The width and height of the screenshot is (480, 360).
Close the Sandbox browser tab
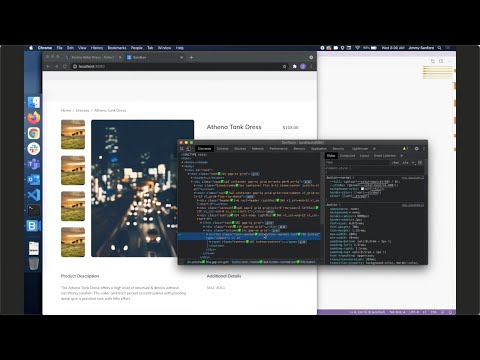point(181,57)
